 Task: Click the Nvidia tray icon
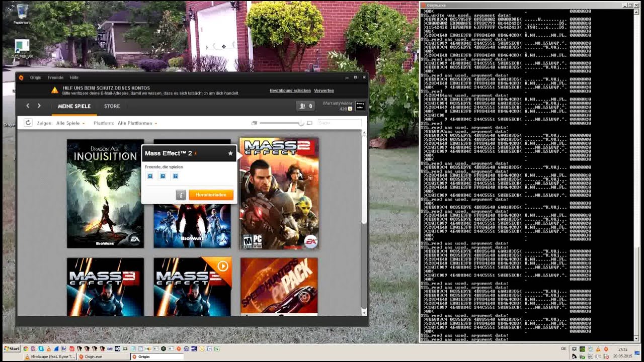582,348
